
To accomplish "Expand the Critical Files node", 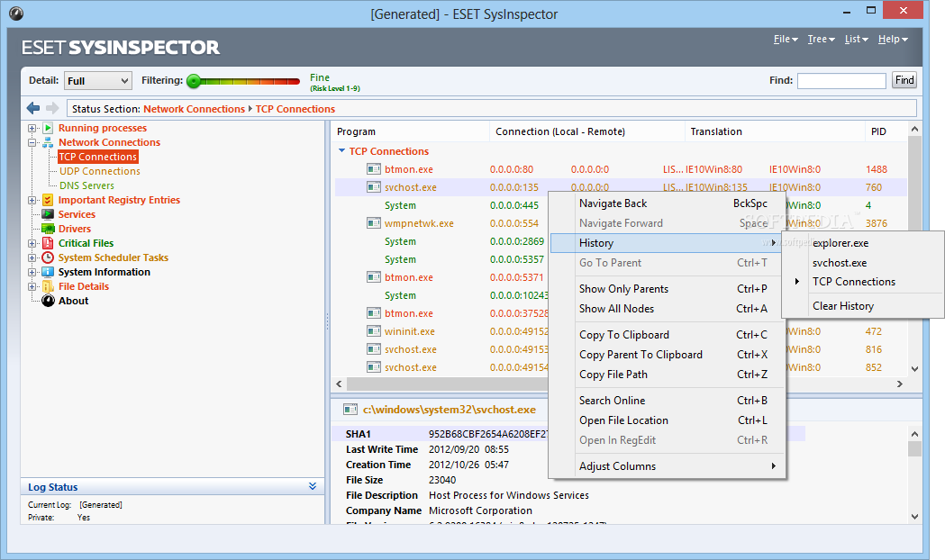I will point(32,244).
